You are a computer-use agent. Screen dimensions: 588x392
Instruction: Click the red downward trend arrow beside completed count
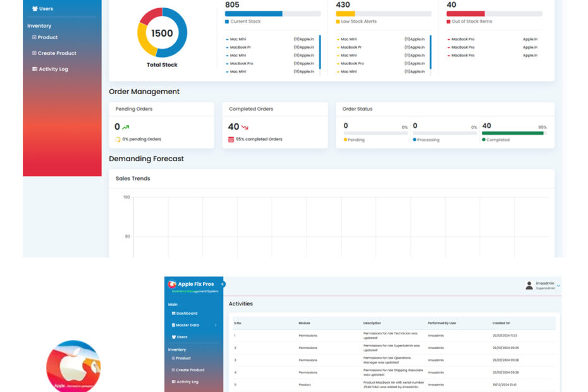245,128
